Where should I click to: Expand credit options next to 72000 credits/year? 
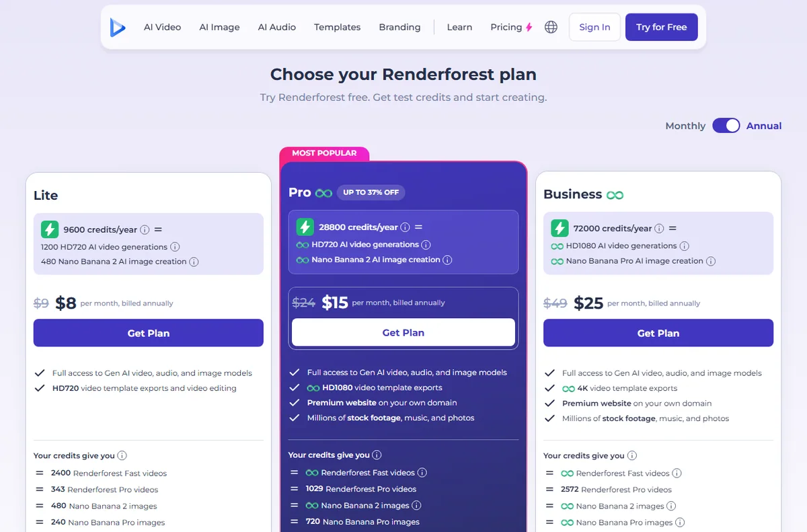coord(672,229)
